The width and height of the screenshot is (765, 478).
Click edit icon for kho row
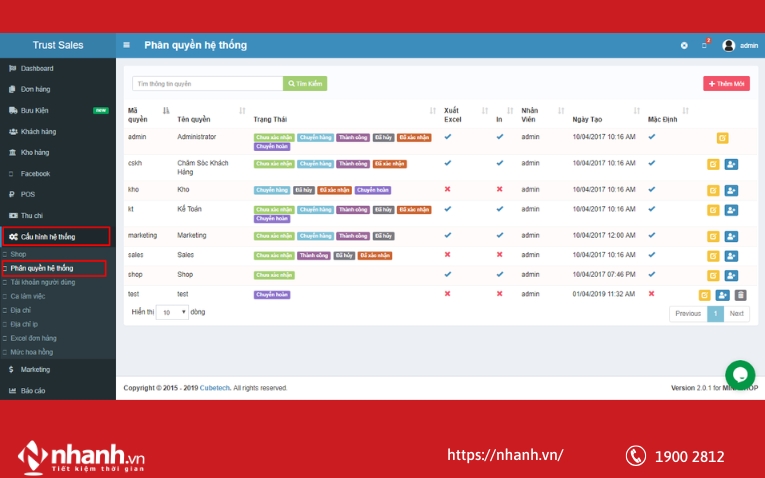713,190
